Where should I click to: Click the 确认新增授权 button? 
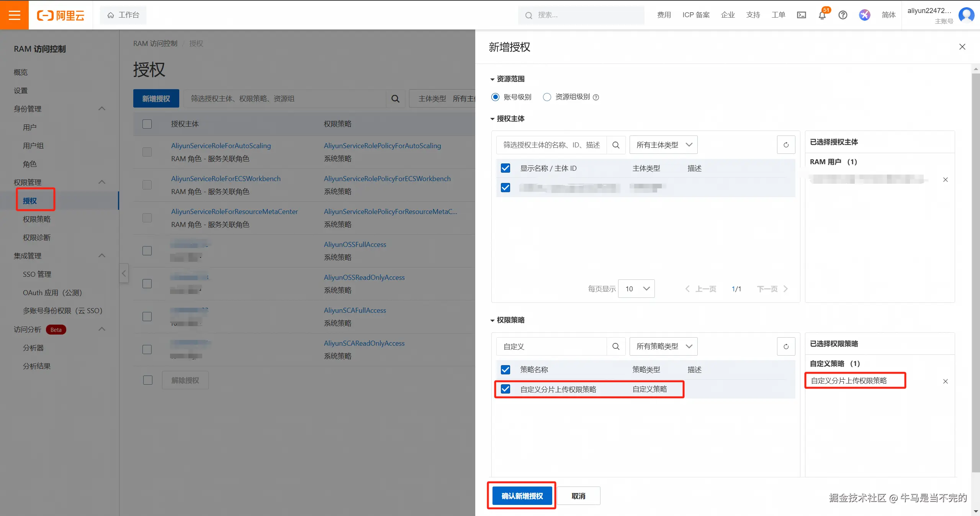(522, 496)
